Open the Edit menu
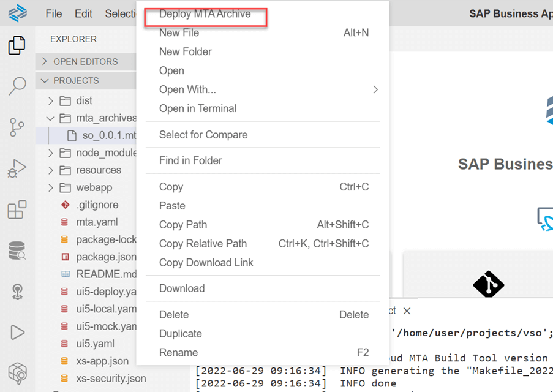 tap(83, 13)
